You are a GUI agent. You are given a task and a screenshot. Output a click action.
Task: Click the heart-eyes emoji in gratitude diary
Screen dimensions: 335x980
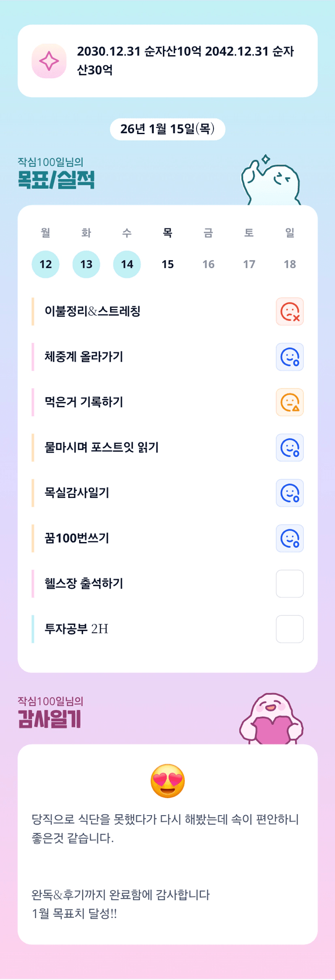pos(168,781)
